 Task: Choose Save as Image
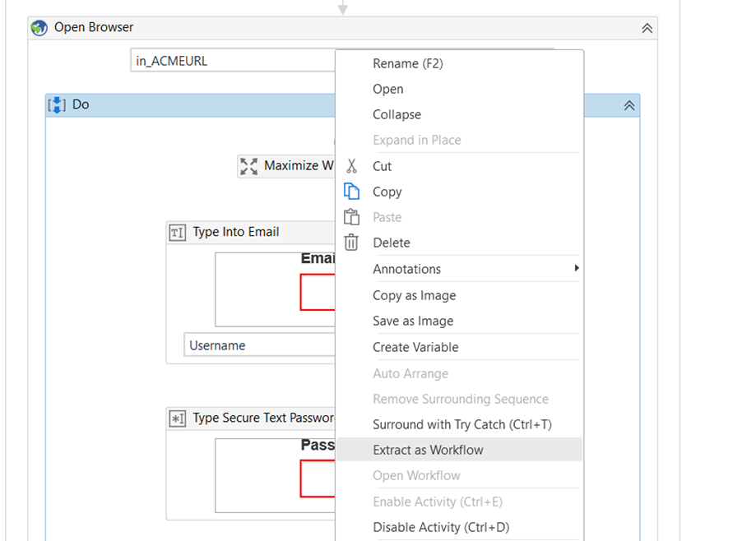tap(460, 321)
